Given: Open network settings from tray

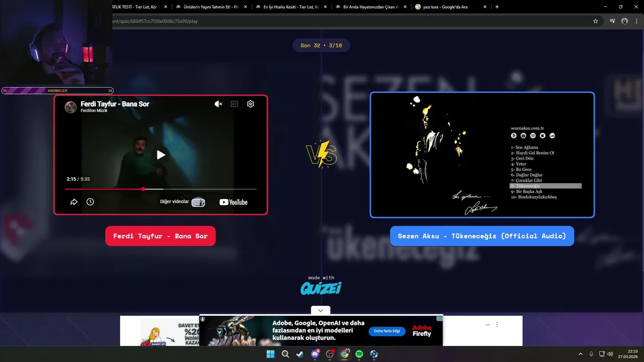Looking at the screenshot, I should (x=602, y=354).
